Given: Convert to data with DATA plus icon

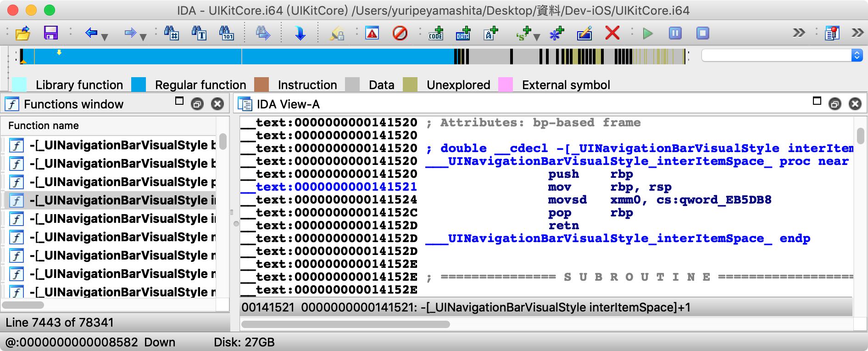Looking at the screenshot, I should tap(463, 34).
